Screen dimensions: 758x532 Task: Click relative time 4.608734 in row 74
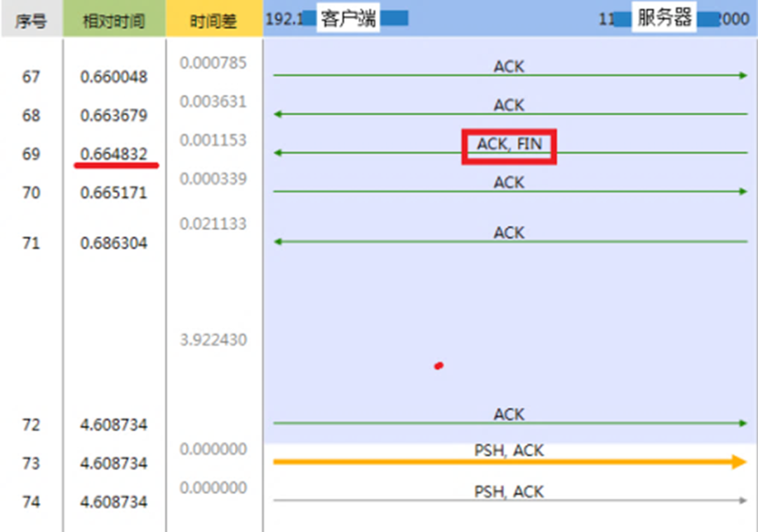click(114, 502)
